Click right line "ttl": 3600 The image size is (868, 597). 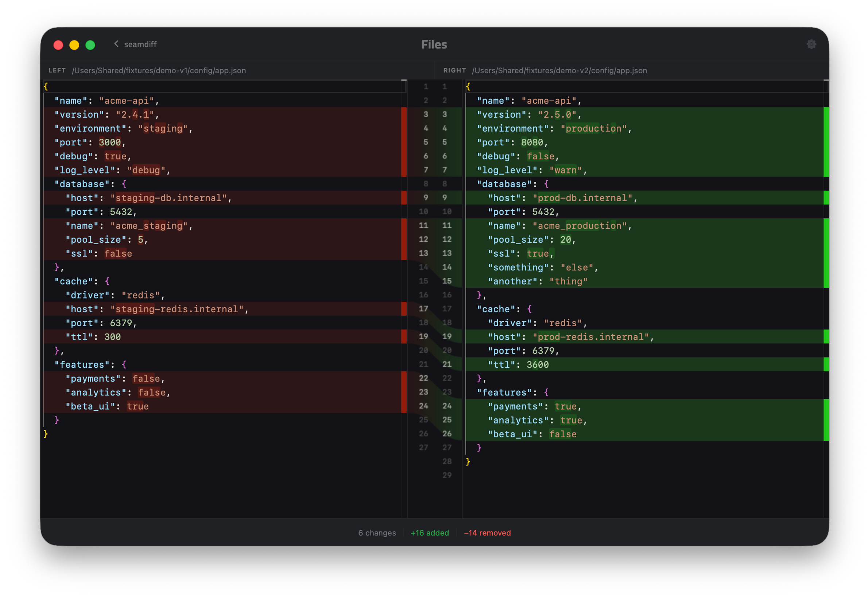[644, 364]
